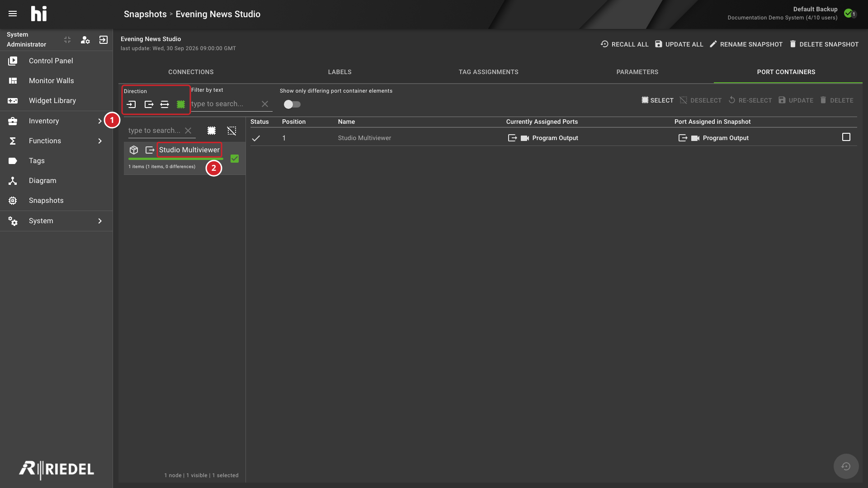868x488 pixels.
Task: Switch to the Labels tab
Action: 340,72
